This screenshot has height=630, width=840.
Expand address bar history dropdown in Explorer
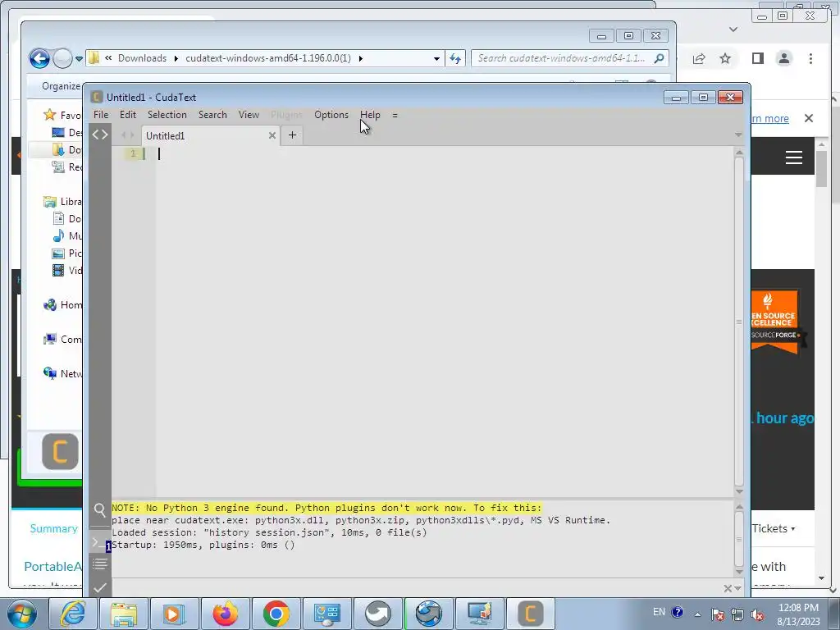click(436, 58)
